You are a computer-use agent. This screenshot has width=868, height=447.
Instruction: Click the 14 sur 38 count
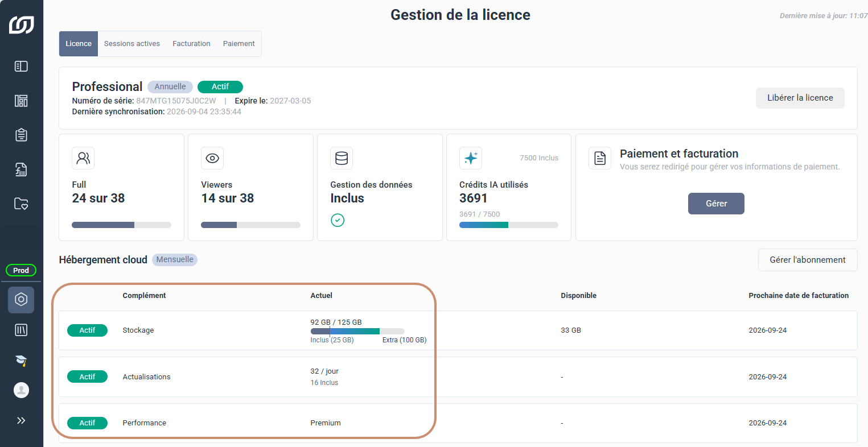tap(228, 198)
